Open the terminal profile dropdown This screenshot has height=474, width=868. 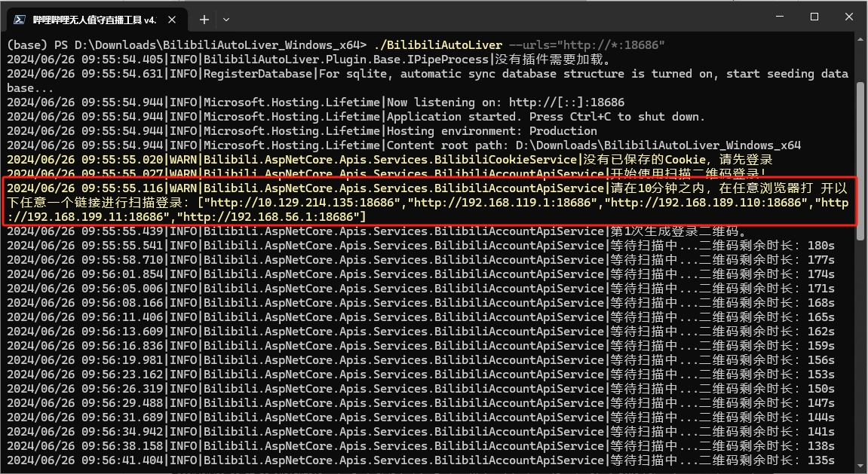click(225, 20)
